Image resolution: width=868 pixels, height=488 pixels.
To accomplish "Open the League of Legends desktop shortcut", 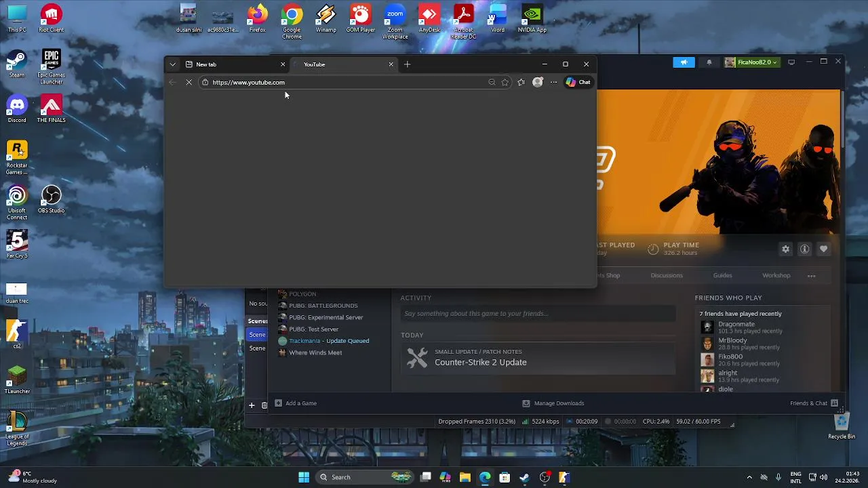I will coord(17,428).
